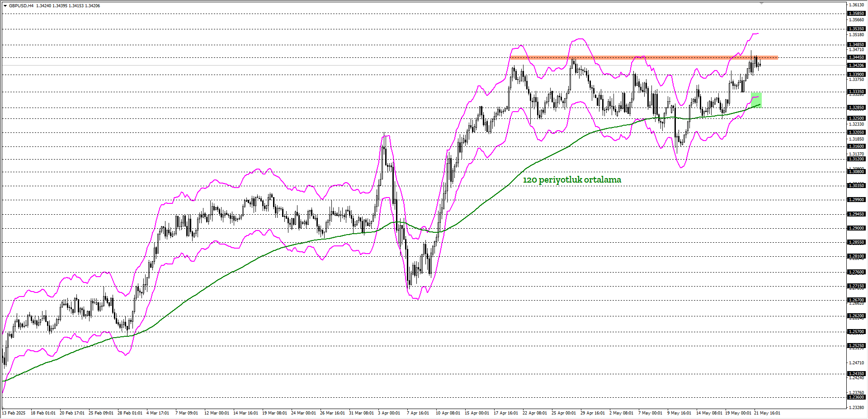Click the 1.34850 price level label
The image size is (868, 419).
(856, 45)
